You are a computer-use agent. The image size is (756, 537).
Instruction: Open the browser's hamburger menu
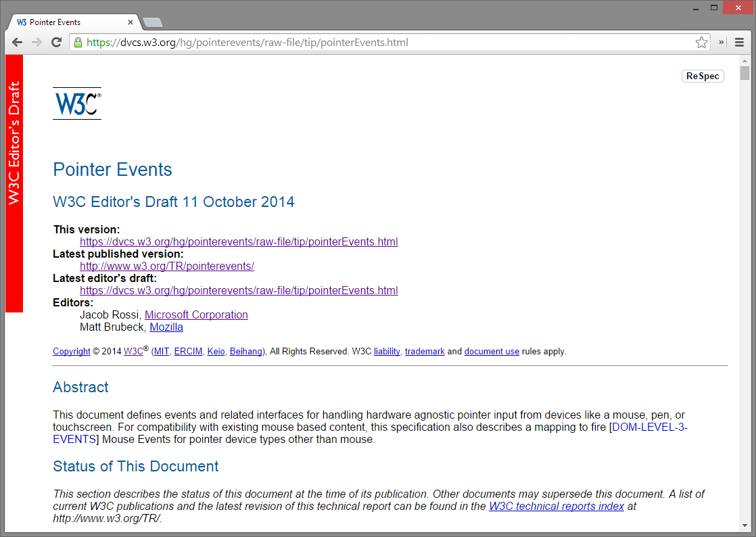click(x=738, y=42)
